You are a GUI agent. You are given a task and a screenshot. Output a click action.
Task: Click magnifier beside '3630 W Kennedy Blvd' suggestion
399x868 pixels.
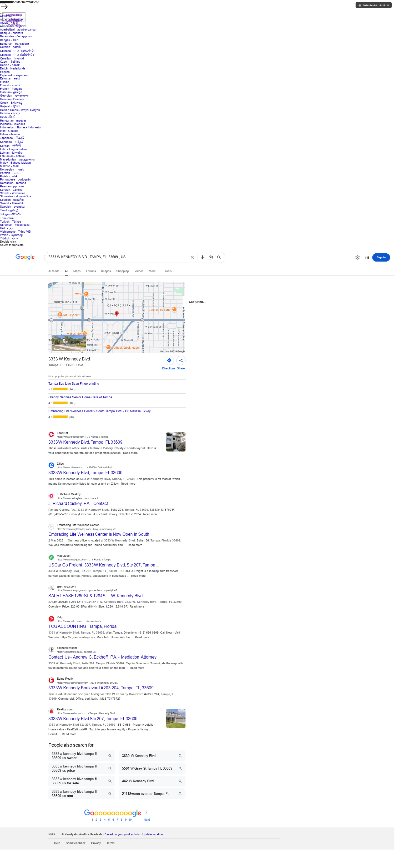click(180, 756)
